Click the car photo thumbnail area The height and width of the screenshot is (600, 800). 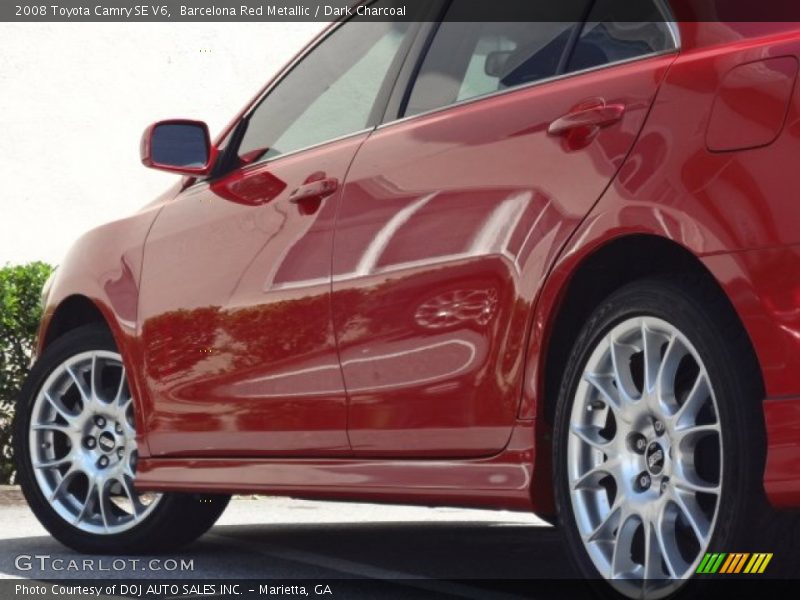click(x=400, y=300)
